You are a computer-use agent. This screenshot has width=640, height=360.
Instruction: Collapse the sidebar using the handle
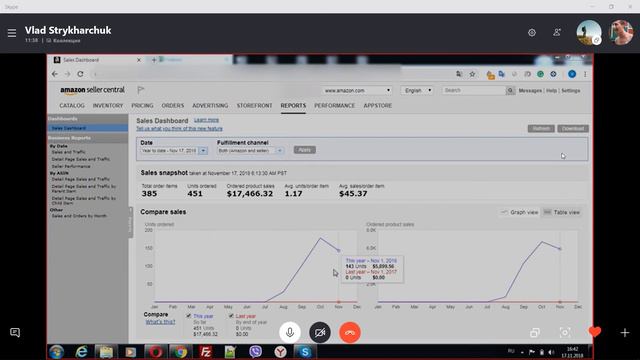click(x=131, y=222)
